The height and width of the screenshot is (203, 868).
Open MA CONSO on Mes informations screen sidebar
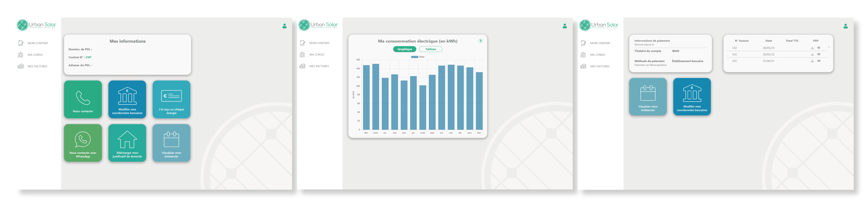[x=30, y=55]
